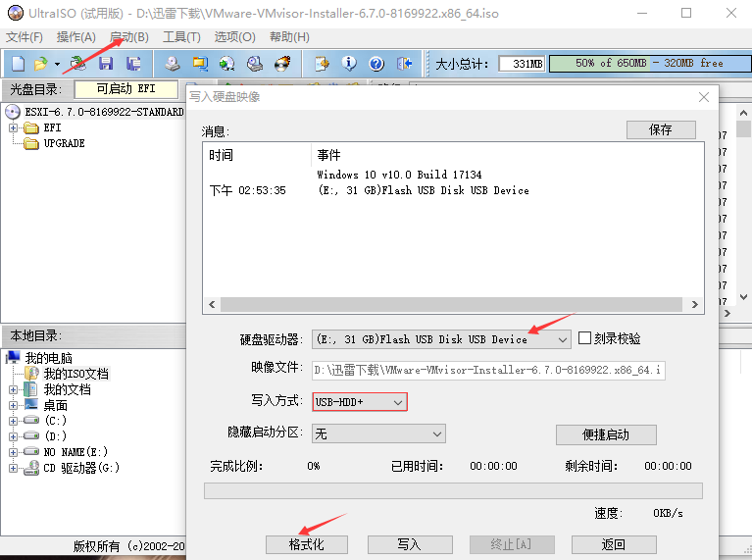Click the message list horizontal scrollbar track
The width and height of the screenshot is (752, 560).
coord(451,304)
